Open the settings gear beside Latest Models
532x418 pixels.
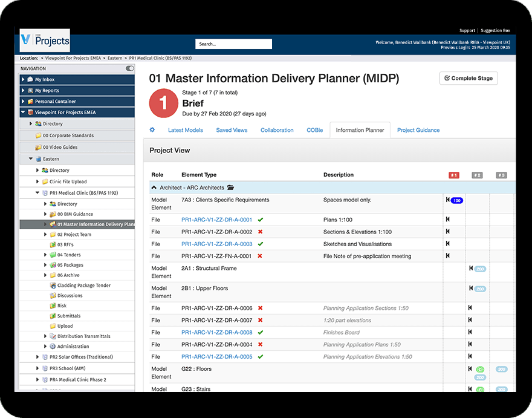(152, 129)
